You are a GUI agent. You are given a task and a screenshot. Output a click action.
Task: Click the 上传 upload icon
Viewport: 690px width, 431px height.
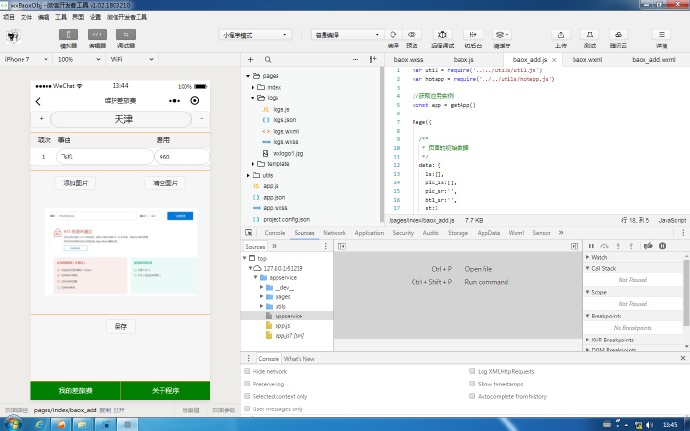[x=561, y=34]
